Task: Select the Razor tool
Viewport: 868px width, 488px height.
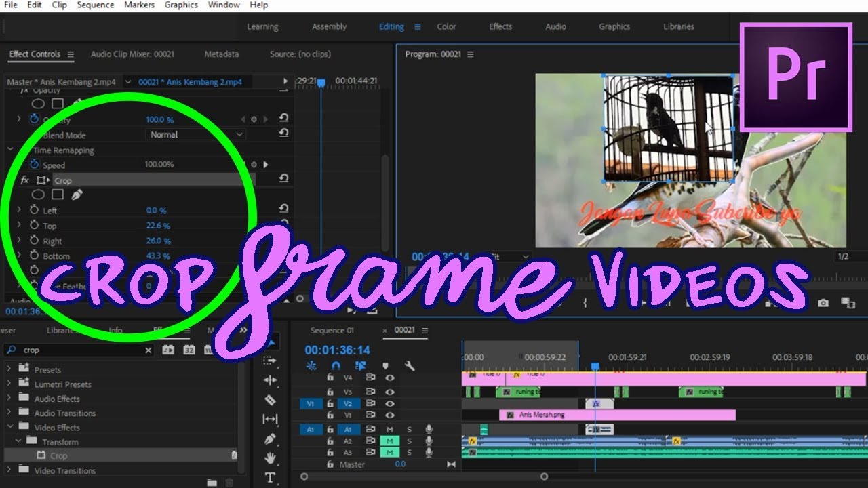Action: tap(270, 400)
